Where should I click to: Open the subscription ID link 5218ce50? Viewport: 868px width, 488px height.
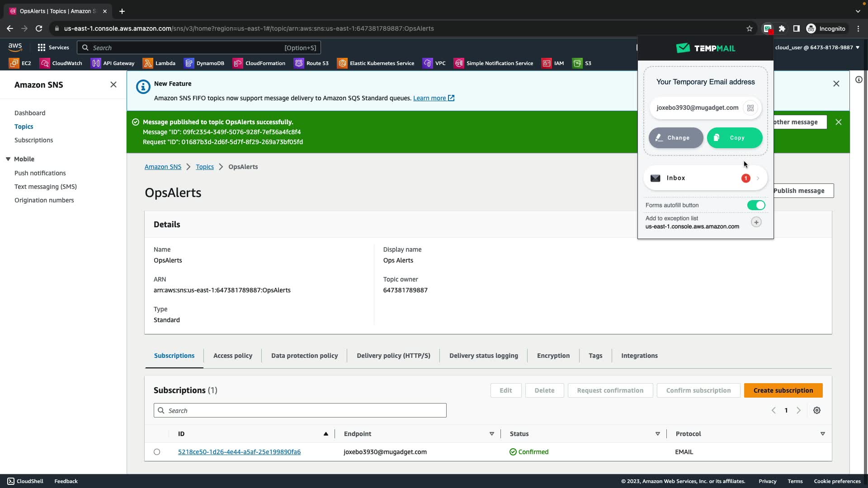coord(239,452)
